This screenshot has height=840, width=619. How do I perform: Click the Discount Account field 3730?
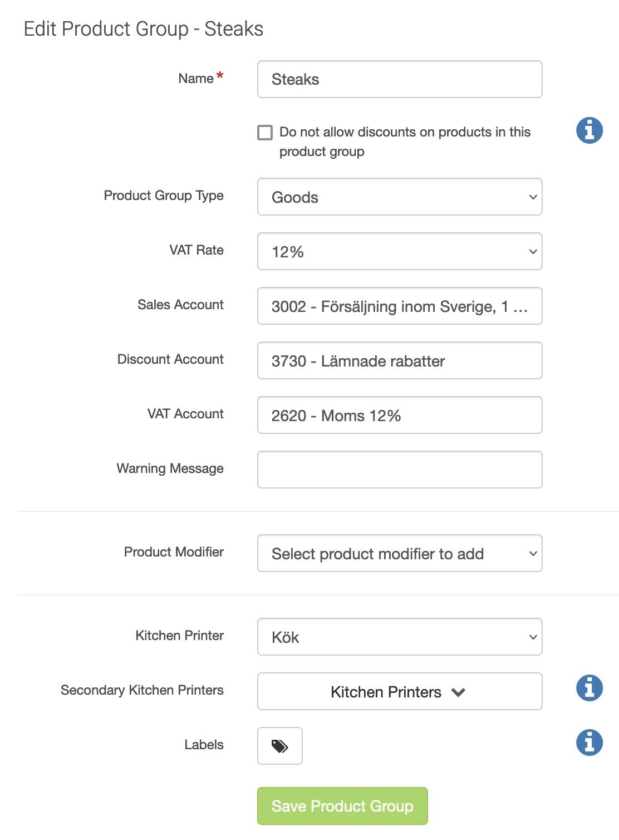point(400,360)
